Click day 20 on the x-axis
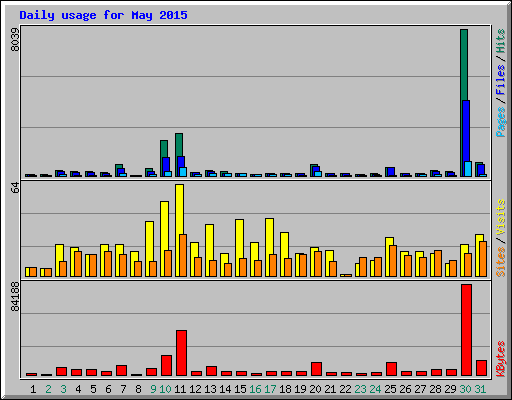The image size is (512, 400). tap(315, 389)
